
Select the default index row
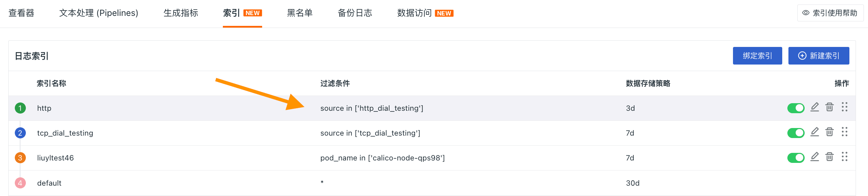coord(49,183)
